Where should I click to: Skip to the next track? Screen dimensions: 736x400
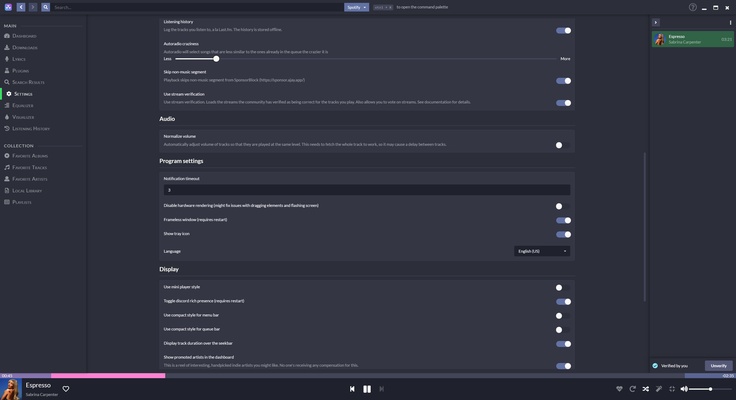click(x=382, y=389)
